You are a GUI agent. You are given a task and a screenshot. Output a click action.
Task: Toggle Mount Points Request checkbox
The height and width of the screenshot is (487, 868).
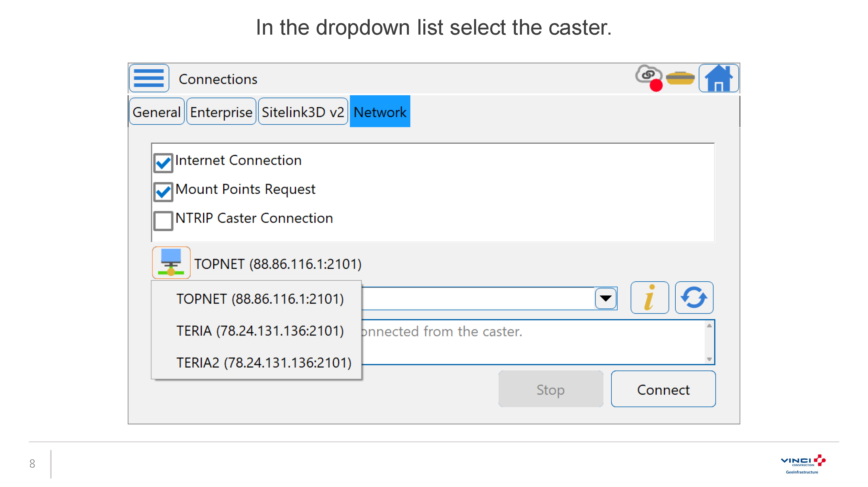(x=163, y=192)
